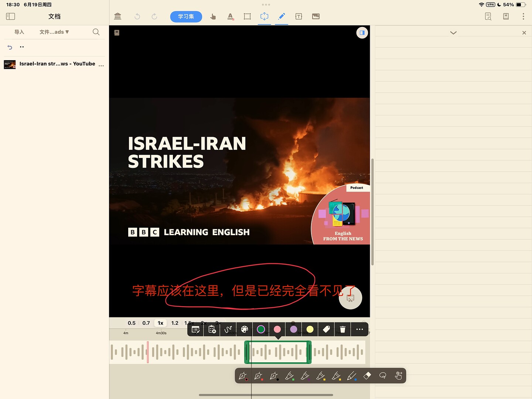
Task: Set playback speed to 1.2
Action: point(175,323)
